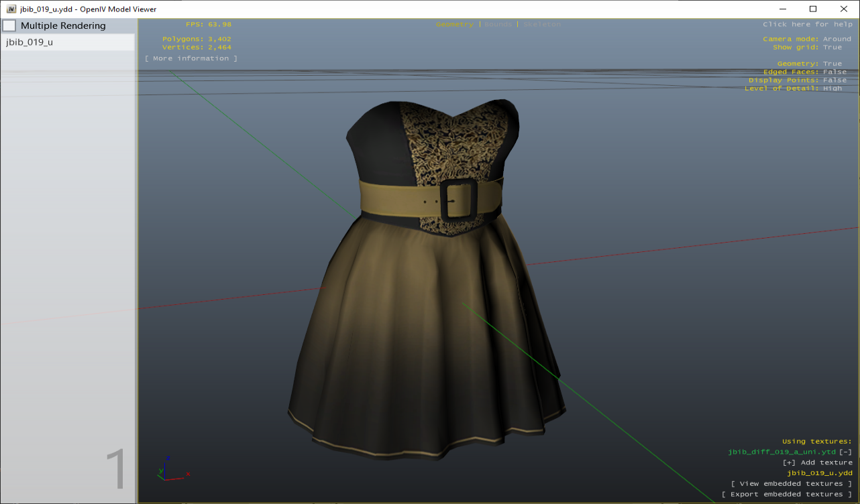The image size is (860, 504).
Task: Switch to the Bounds tab
Action: (x=498, y=23)
